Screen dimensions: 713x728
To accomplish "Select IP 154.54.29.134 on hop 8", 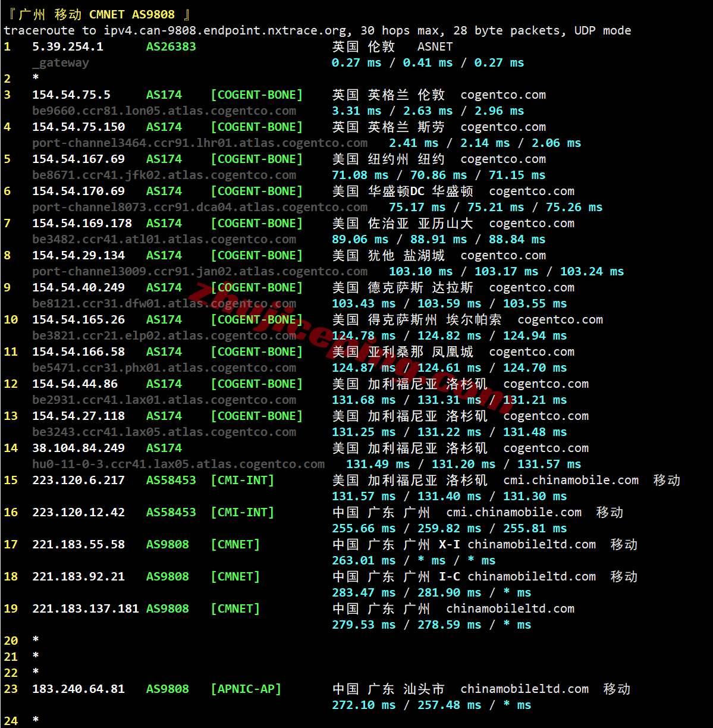I will coord(78,255).
